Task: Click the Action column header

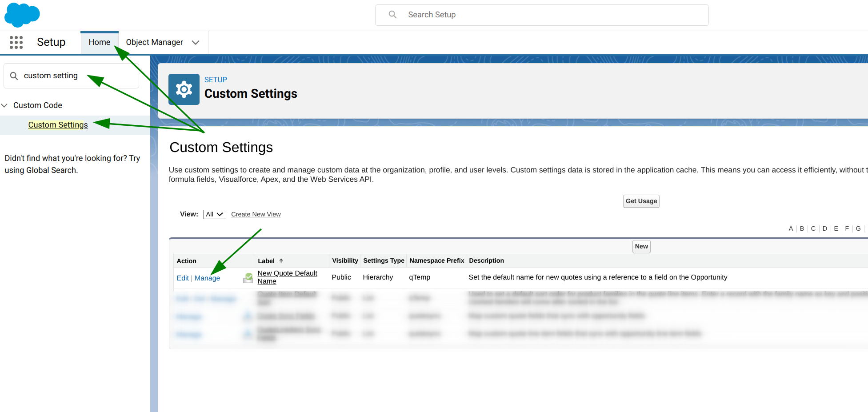Action: pos(187,261)
